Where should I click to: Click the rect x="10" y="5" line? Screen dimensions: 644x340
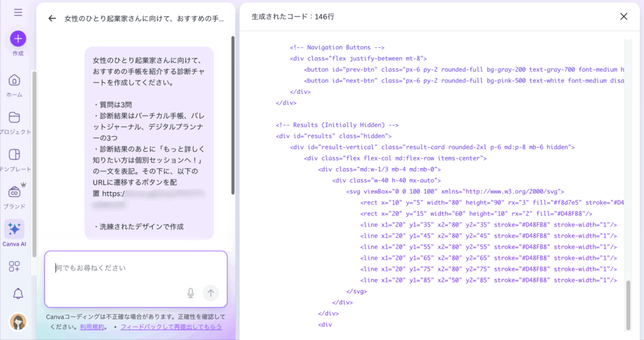pos(492,203)
